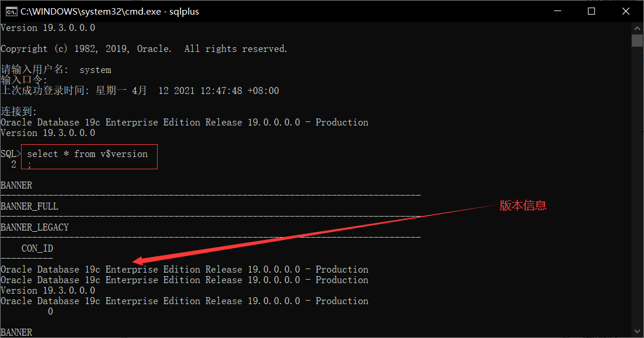Click the scrollbar up arrow
Screen dimensions: 644x338
tap(637, 27)
